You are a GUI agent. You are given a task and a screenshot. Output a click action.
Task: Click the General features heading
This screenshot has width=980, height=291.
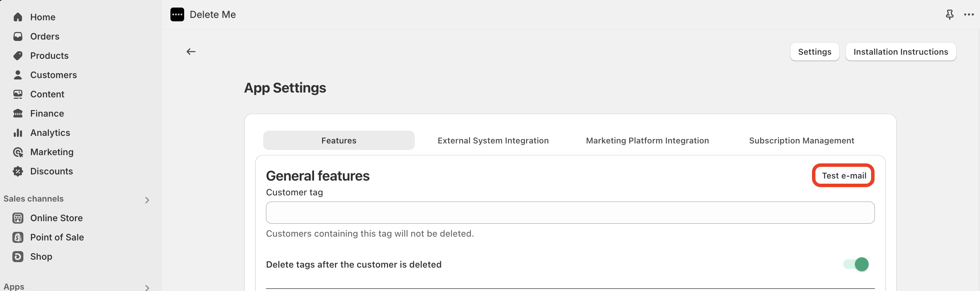pyautogui.click(x=318, y=175)
